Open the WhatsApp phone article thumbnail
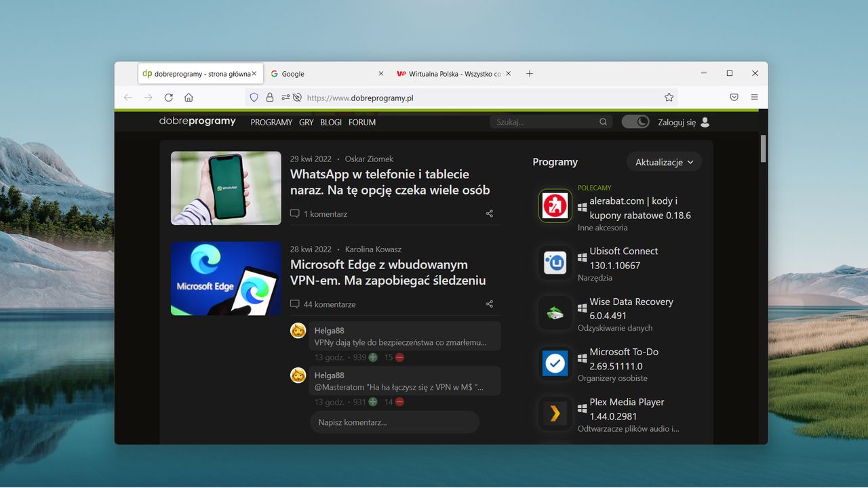This screenshot has width=868, height=488. point(226,188)
